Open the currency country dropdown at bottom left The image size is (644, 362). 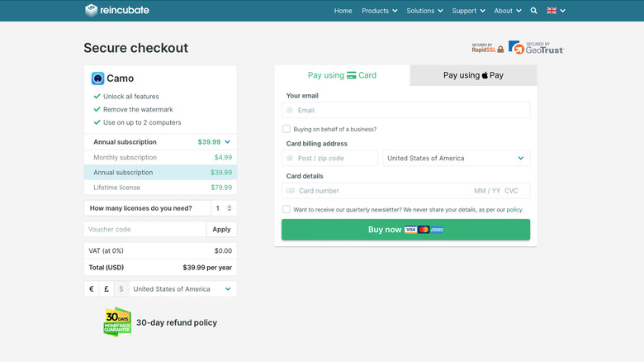(x=182, y=289)
